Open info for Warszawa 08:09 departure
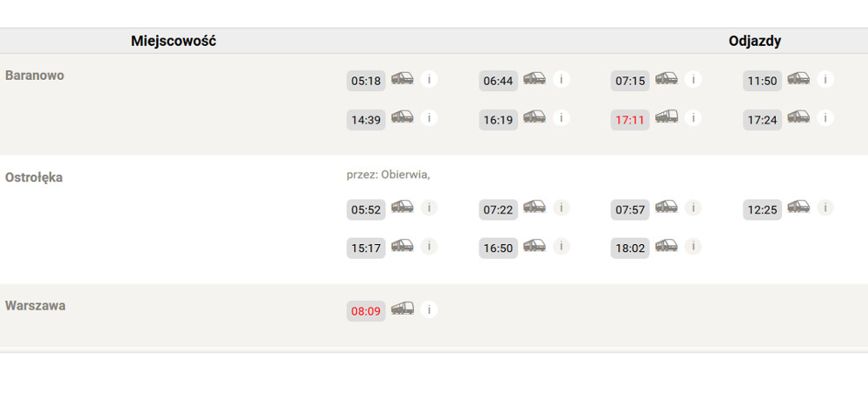The width and height of the screenshot is (868, 411). point(429,308)
